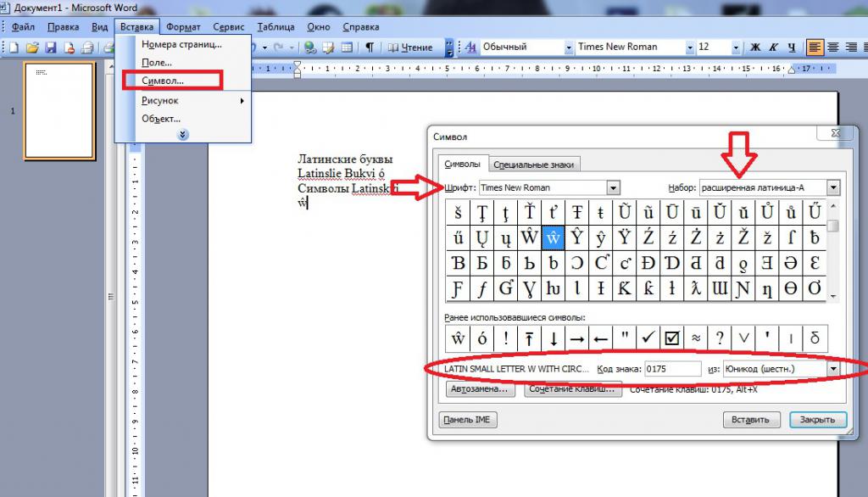Save the document with the floppy icon
The width and height of the screenshot is (868, 497).
point(50,47)
